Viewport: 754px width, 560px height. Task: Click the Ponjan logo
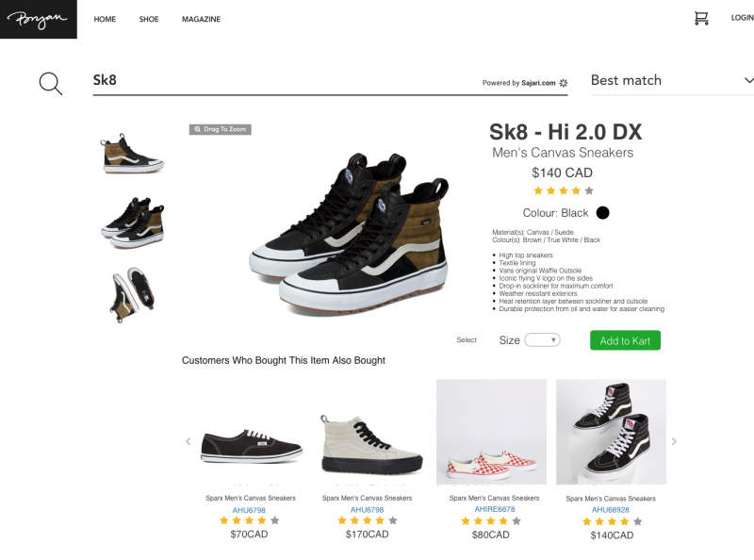pyautogui.click(x=38, y=19)
